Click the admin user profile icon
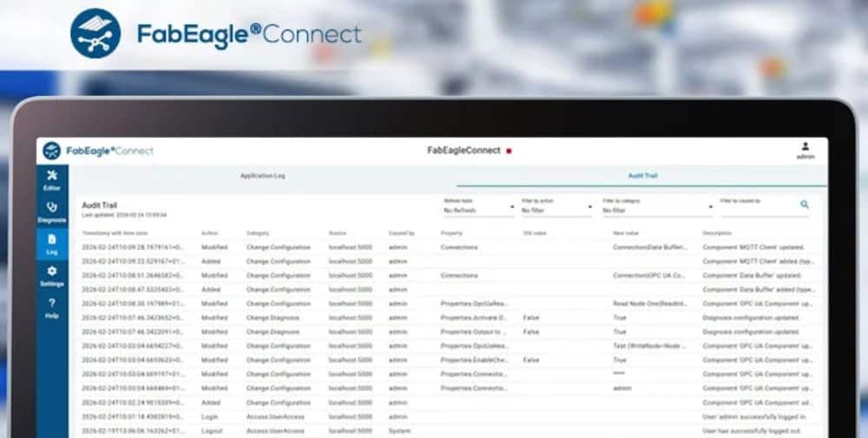 (805, 150)
